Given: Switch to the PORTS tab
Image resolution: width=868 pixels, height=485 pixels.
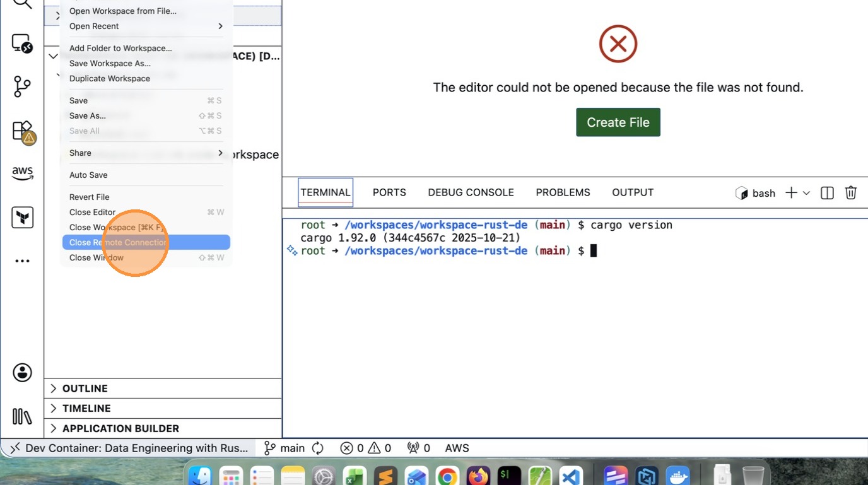Looking at the screenshot, I should [x=389, y=192].
